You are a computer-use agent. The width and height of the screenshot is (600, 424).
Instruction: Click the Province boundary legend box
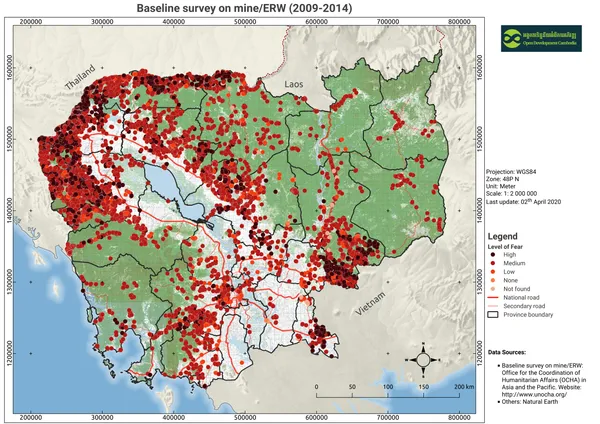494,313
